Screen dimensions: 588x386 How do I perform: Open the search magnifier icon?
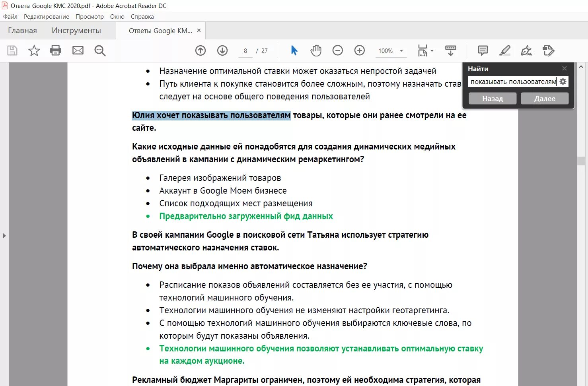coord(100,50)
